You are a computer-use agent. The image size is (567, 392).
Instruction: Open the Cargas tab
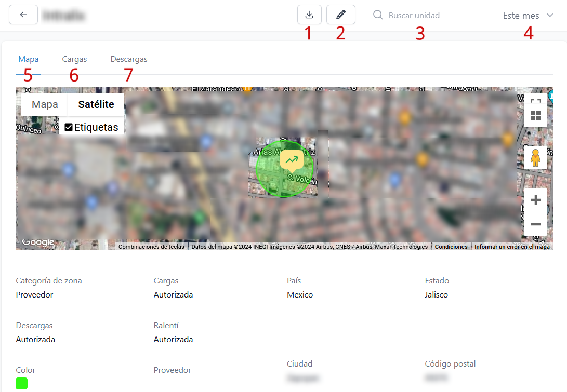(74, 59)
